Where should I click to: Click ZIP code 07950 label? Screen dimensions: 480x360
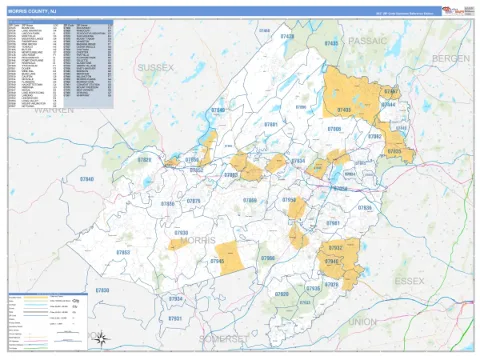coord(289,200)
